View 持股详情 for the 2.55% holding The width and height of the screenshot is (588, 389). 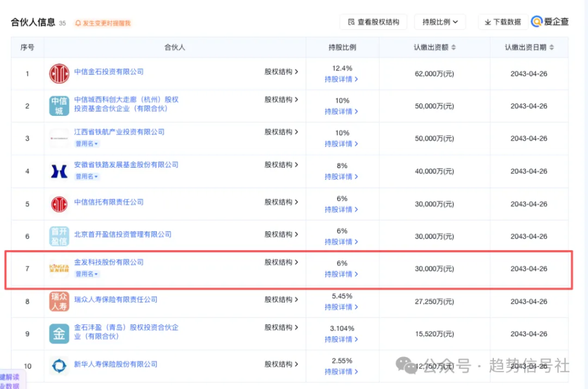(x=341, y=371)
